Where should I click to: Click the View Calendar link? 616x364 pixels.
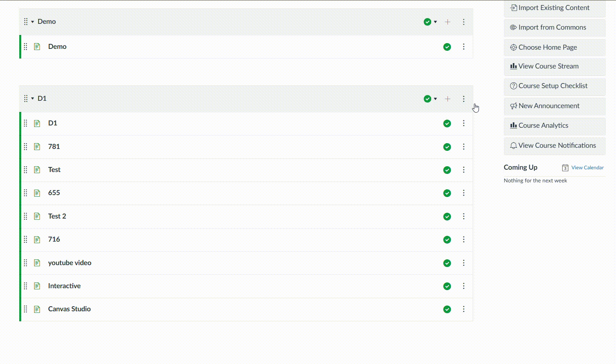click(x=587, y=167)
